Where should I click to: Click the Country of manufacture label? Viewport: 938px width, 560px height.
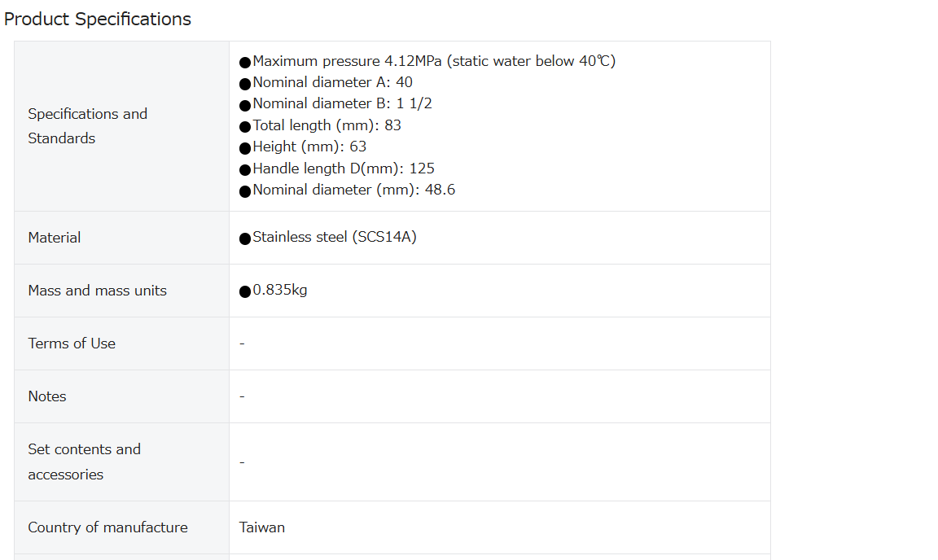[x=107, y=527]
